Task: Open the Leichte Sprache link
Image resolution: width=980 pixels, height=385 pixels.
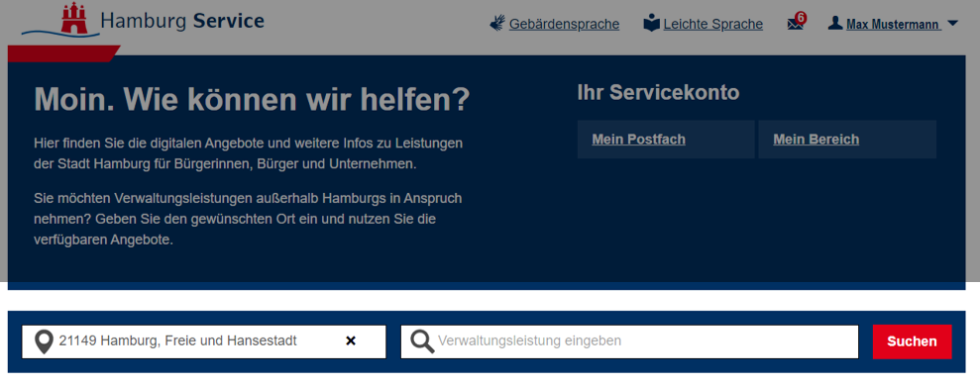Action: click(x=713, y=25)
